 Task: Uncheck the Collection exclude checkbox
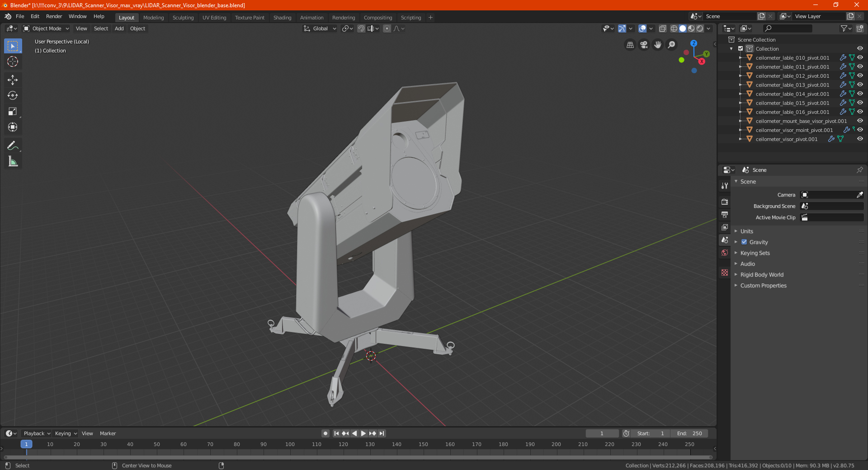[741, 49]
